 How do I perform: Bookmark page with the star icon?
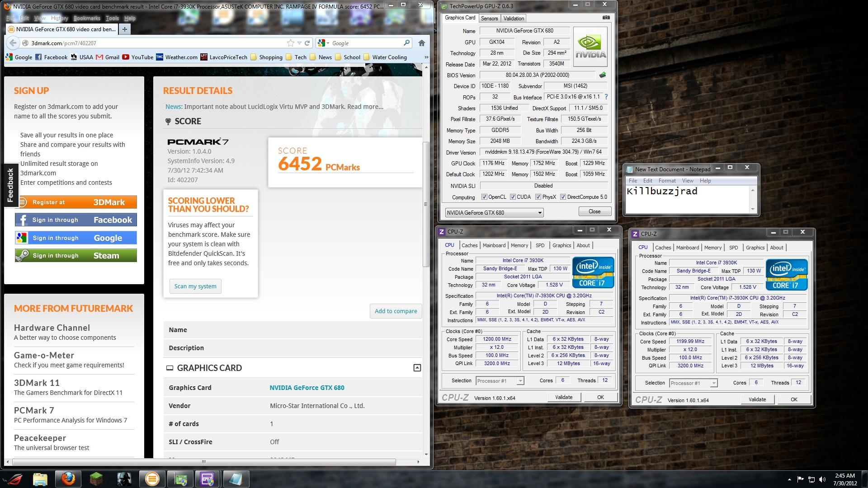(x=290, y=43)
